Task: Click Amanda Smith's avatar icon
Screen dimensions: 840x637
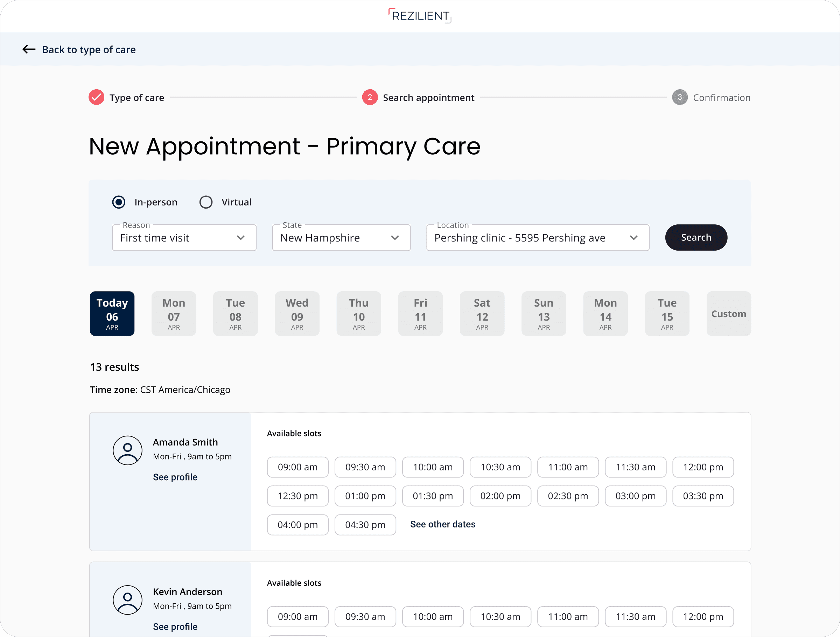Action: pos(128,450)
